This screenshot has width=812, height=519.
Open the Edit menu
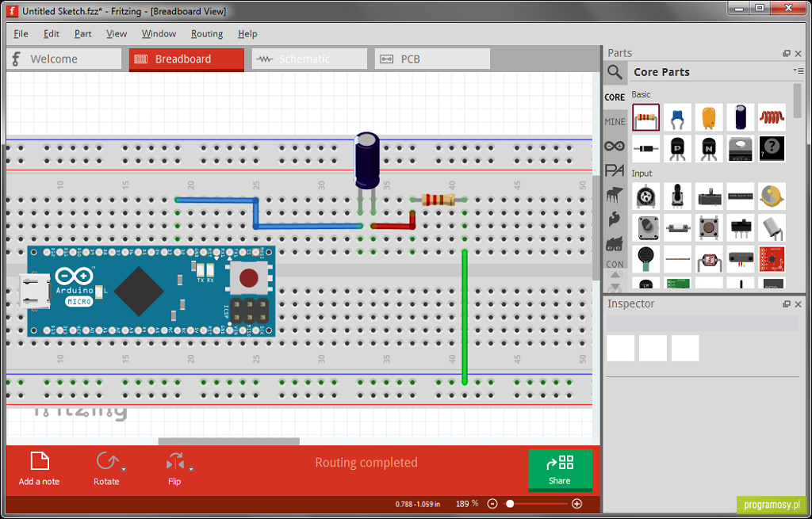coord(52,33)
